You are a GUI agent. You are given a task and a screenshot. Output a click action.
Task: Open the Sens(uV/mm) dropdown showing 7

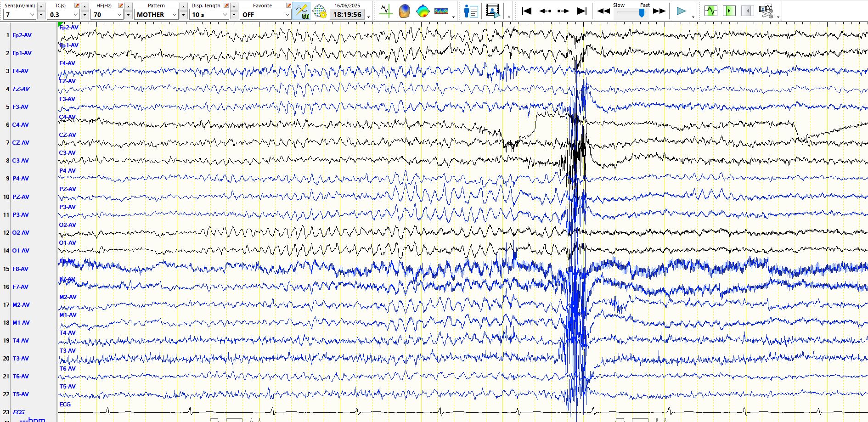point(19,15)
